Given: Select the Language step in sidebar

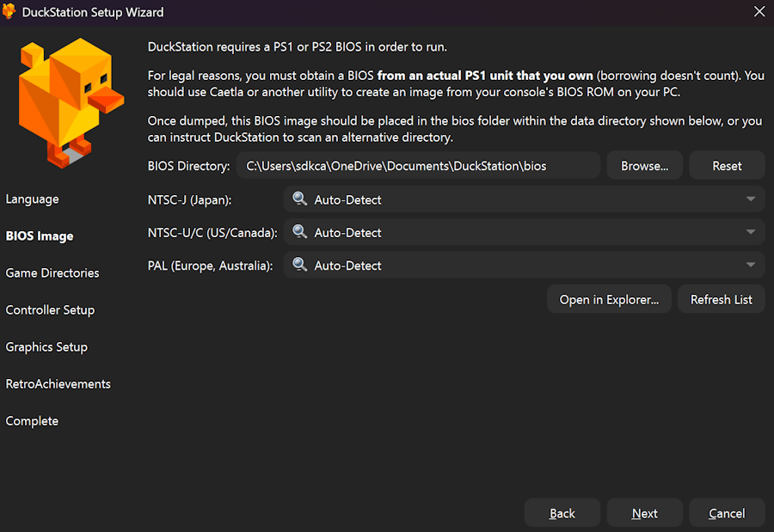Looking at the screenshot, I should coord(33,199).
